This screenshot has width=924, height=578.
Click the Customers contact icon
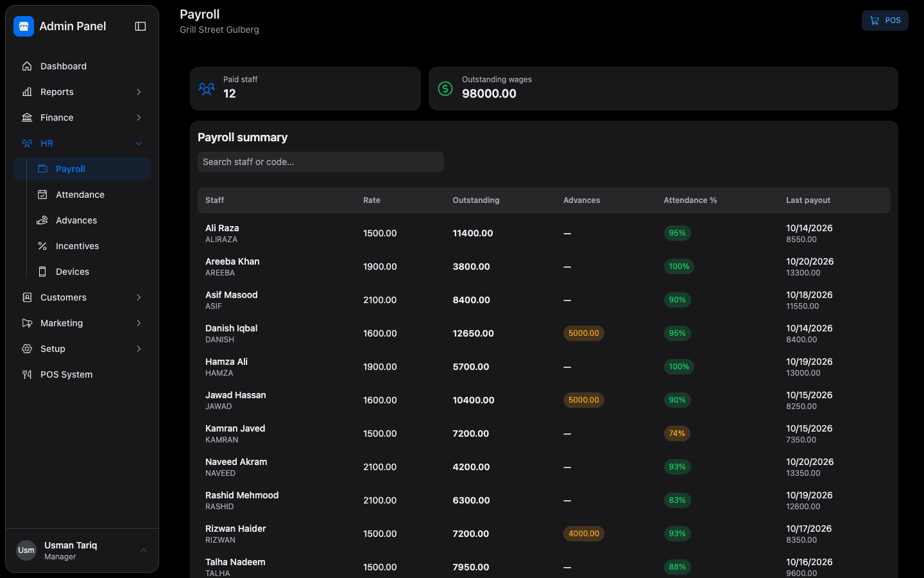pyautogui.click(x=27, y=297)
